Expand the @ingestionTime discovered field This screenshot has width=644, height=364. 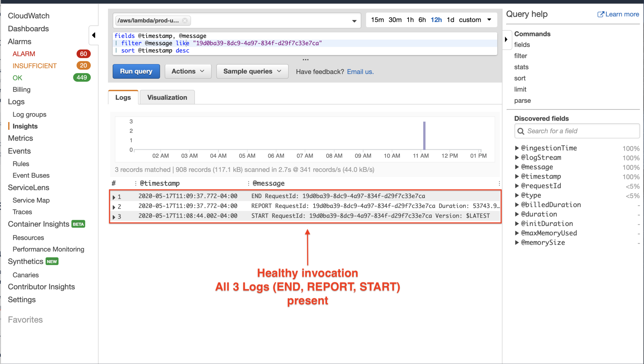pyautogui.click(x=517, y=148)
